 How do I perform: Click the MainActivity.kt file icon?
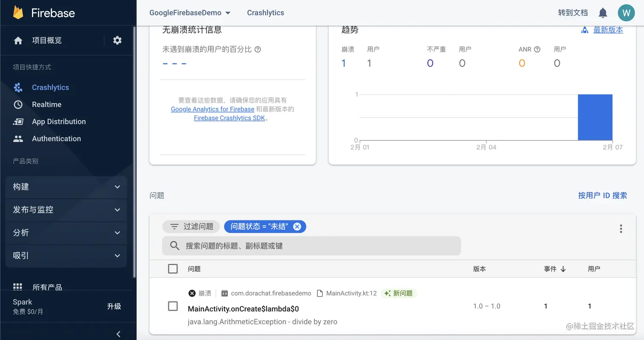point(320,293)
